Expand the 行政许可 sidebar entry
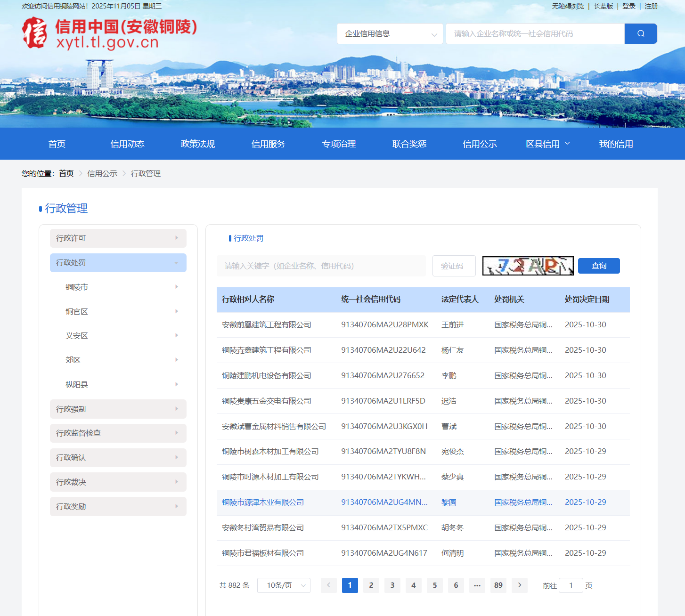Screen dimensions: 685x616 pyautogui.click(x=118, y=238)
